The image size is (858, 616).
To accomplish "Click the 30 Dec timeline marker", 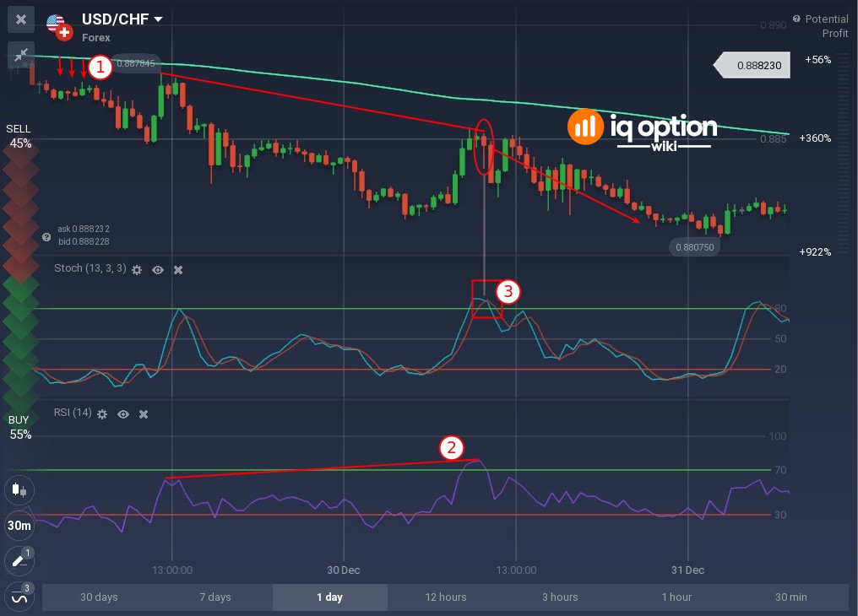I will pyautogui.click(x=344, y=570).
